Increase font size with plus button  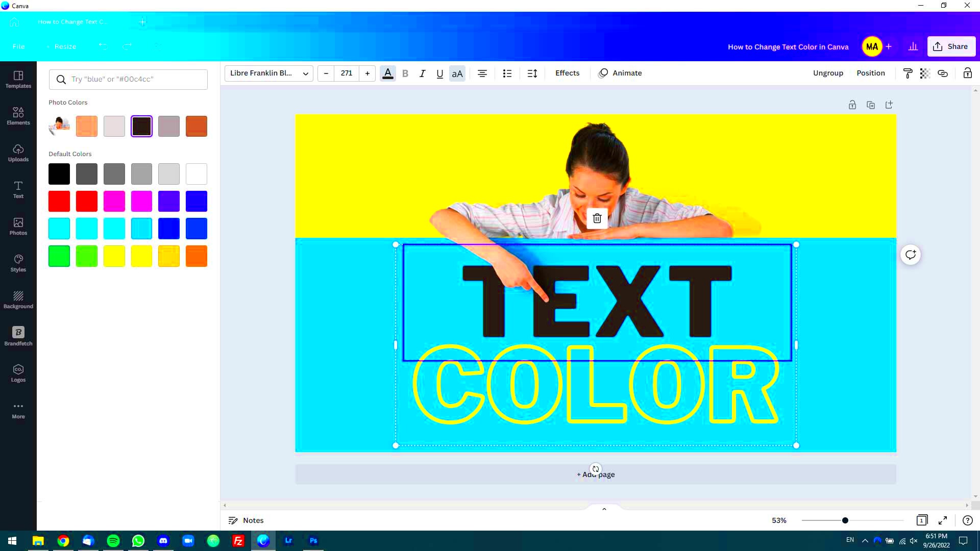point(367,73)
